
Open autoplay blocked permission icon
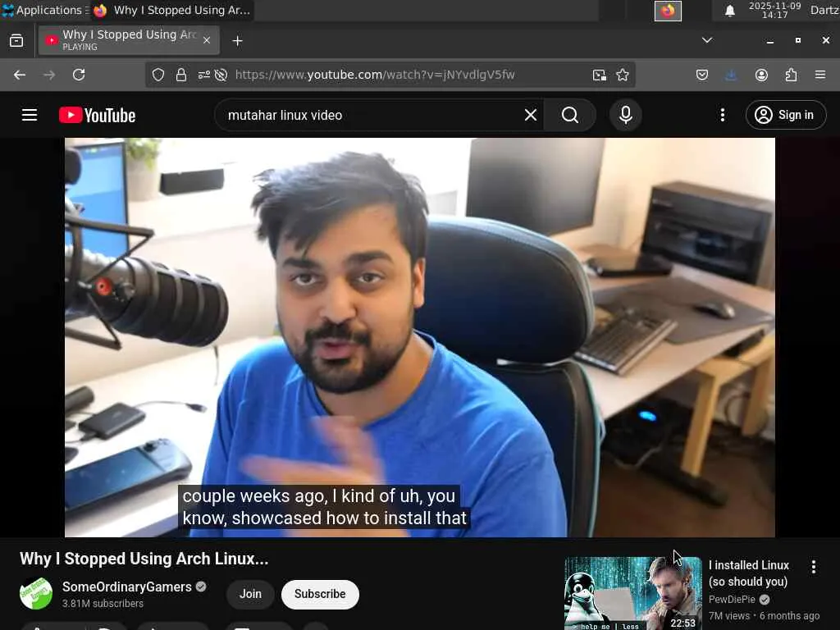tap(221, 75)
